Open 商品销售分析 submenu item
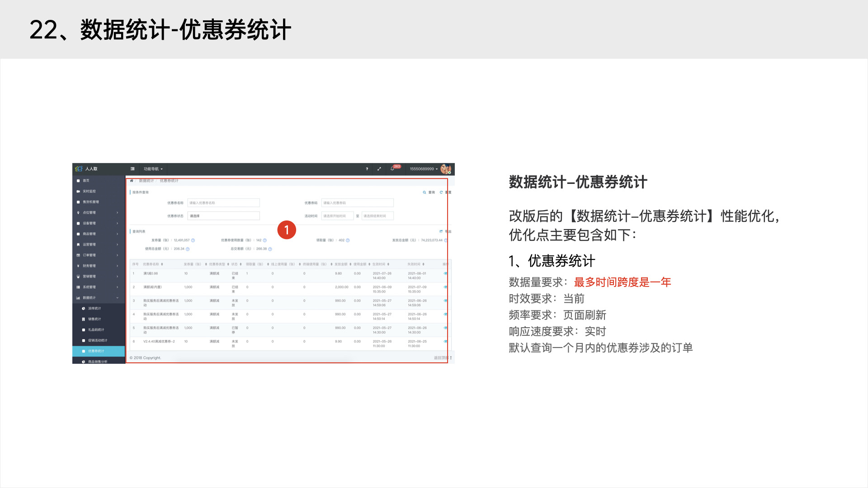868x488 pixels. click(x=99, y=361)
